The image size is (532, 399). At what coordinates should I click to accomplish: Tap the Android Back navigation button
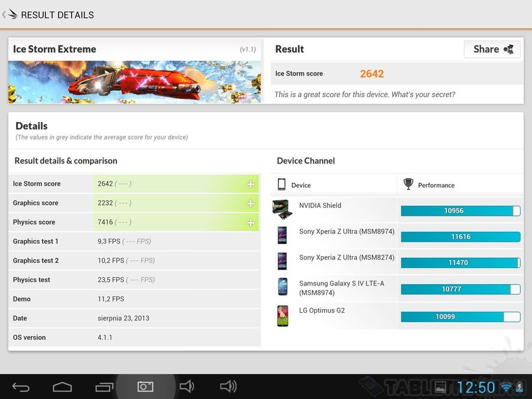(x=21, y=387)
